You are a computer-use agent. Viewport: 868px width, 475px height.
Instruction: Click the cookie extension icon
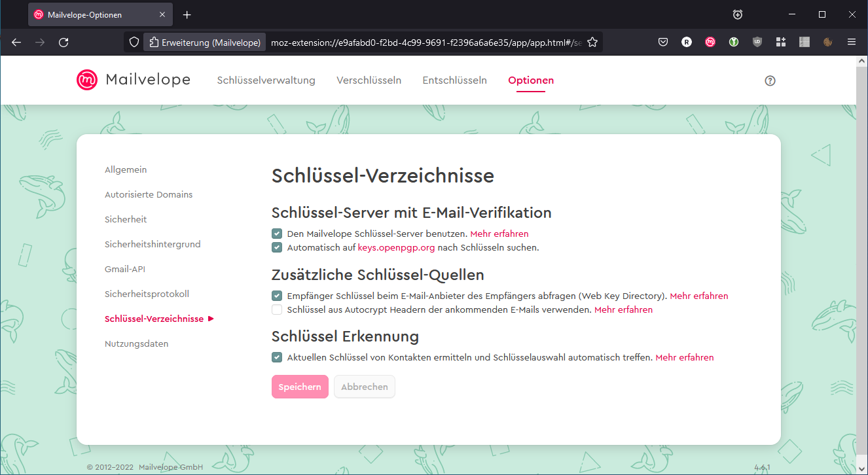click(827, 42)
